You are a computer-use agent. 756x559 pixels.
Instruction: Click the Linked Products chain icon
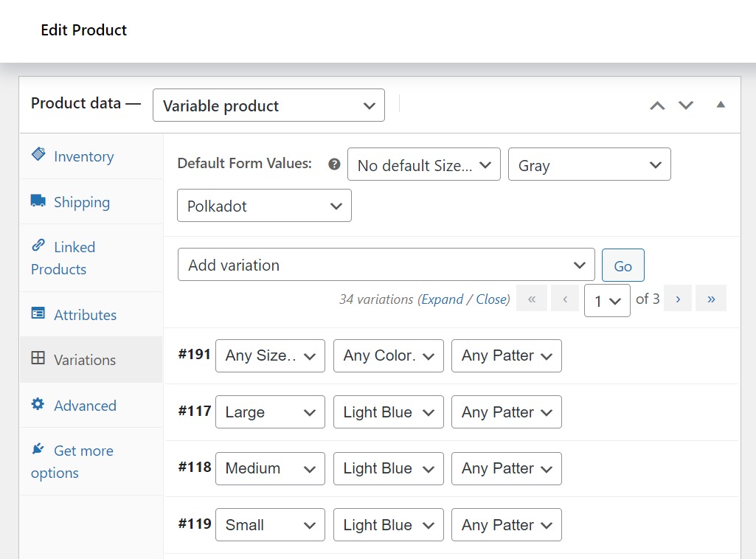point(38,246)
